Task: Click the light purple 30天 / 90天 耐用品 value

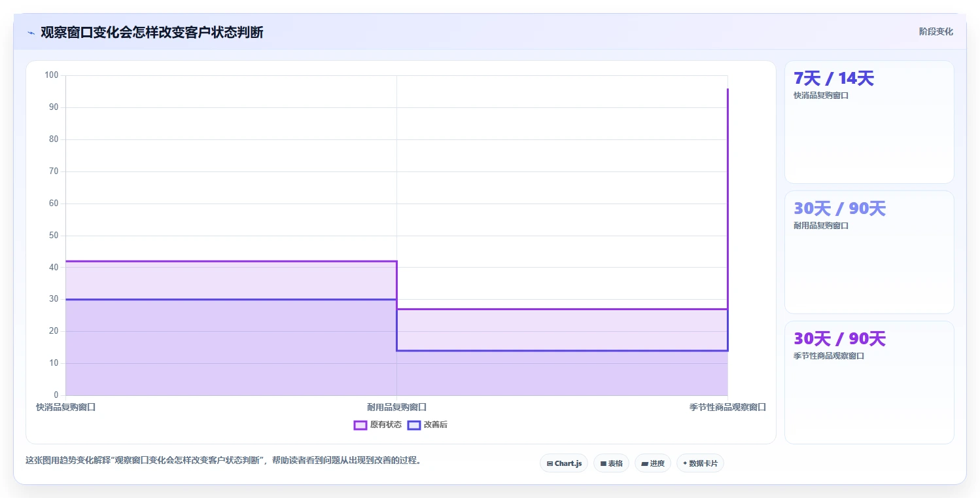Action: click(x=839, y=209)
